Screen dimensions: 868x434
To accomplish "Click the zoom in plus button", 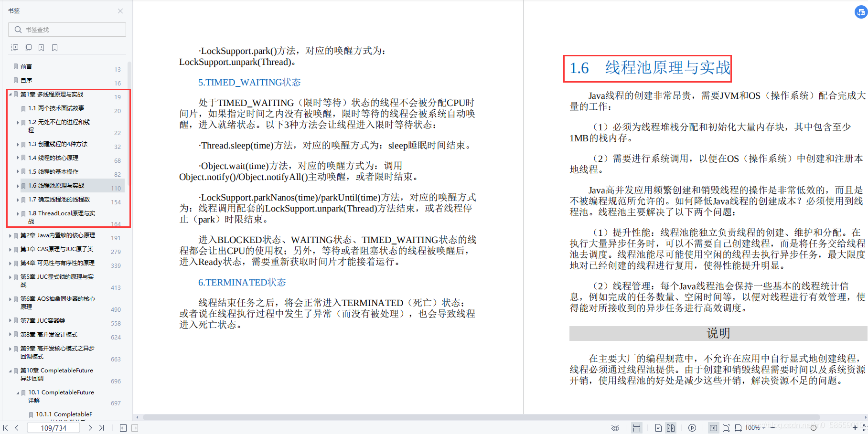I will click(x=855, y=428).
